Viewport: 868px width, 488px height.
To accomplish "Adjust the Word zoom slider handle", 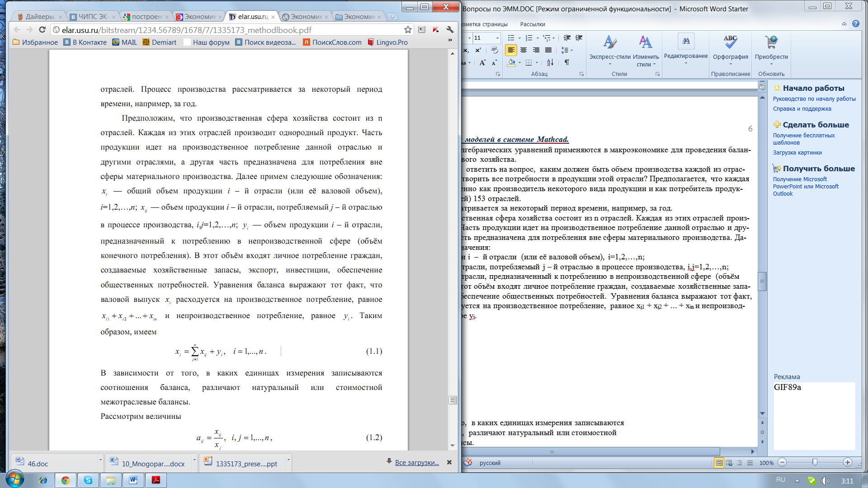I will [x=815, y=462].
